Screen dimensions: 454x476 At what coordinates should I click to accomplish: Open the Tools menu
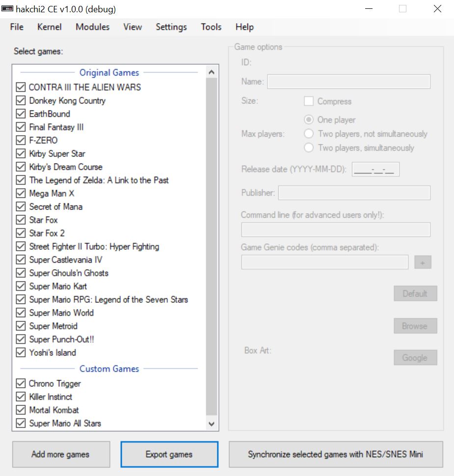tap(211, 27)
